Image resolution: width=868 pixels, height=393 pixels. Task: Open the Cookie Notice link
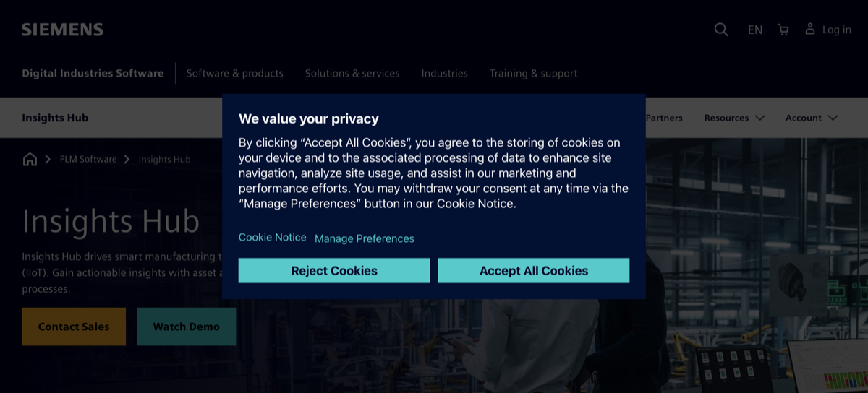[273, 237]
